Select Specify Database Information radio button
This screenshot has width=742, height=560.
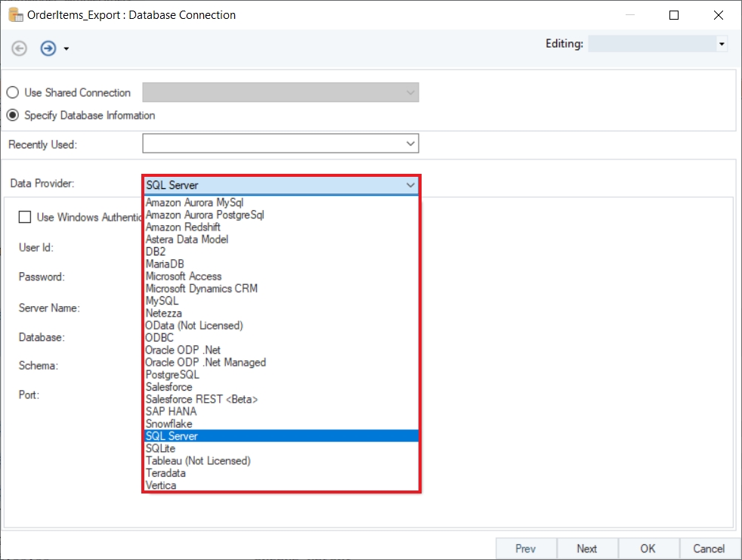coord(13,116)
